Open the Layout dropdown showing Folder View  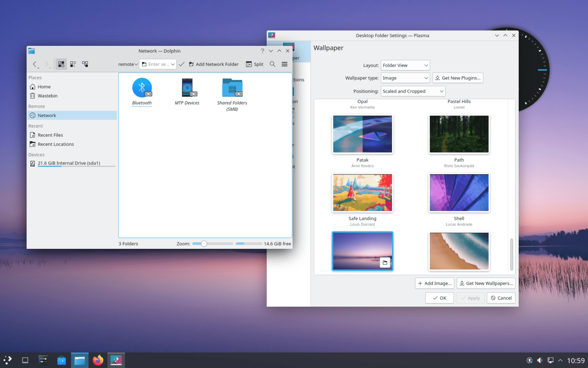pos(405,65)
